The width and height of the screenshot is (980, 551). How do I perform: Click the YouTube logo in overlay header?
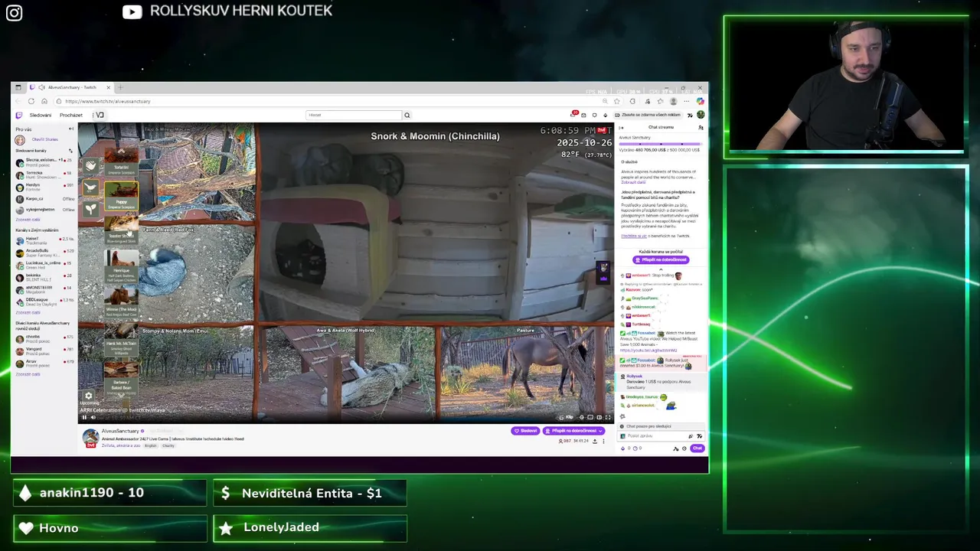(x=132, y=11)
